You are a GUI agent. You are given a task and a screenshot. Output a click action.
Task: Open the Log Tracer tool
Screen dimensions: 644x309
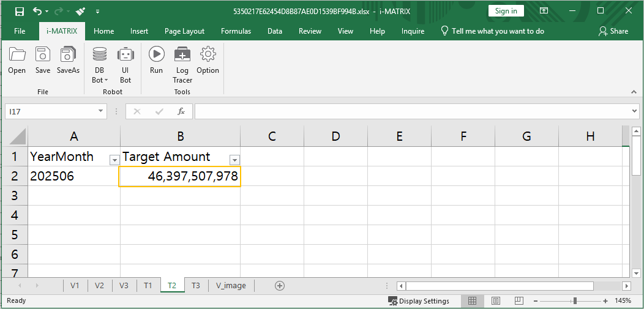182,55
